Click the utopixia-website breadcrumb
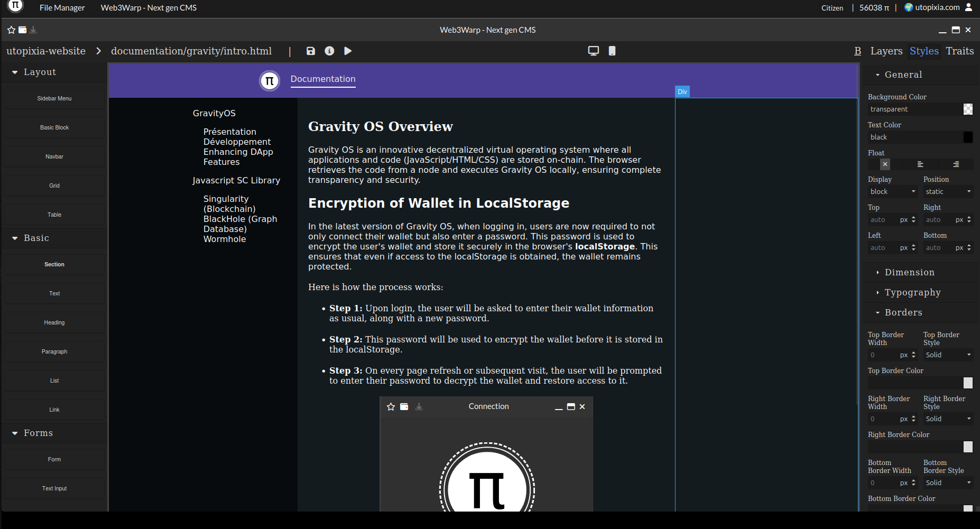980x529 pixels. (46, 51)
